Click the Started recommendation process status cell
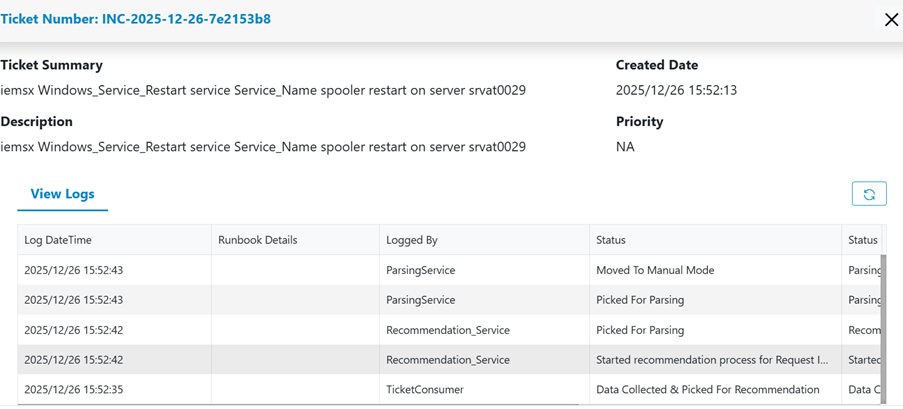 711,360
